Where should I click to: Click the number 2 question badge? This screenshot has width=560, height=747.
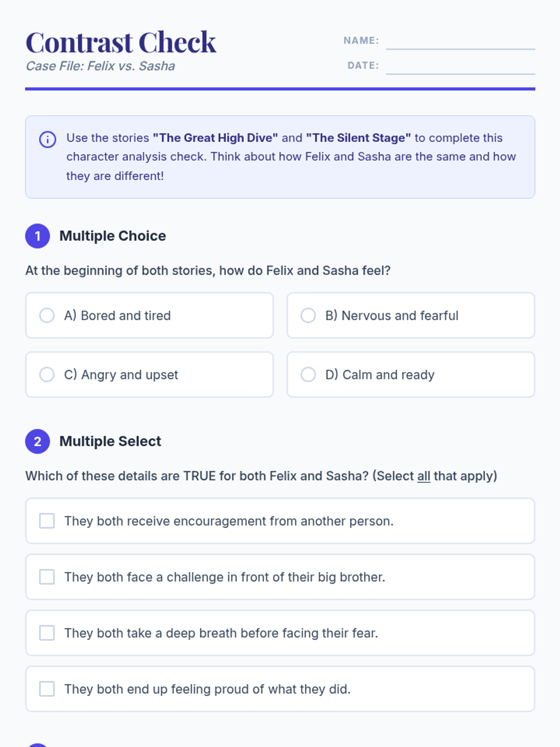[x=37, y=441]
